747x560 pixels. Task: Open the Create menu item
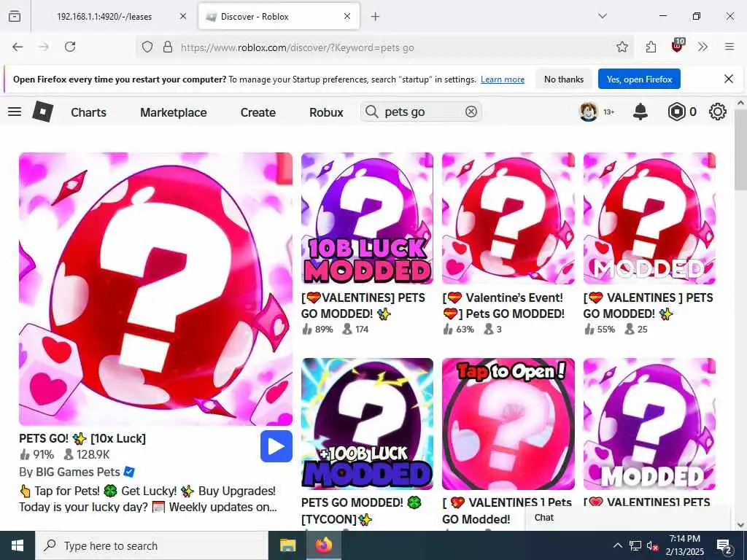[x=258, y=112]
